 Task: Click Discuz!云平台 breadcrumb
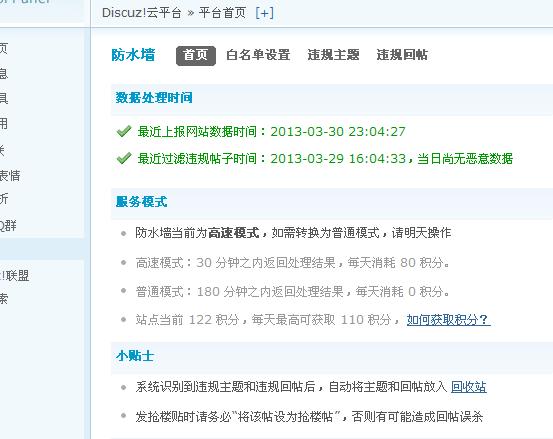[x=141, y=13]
